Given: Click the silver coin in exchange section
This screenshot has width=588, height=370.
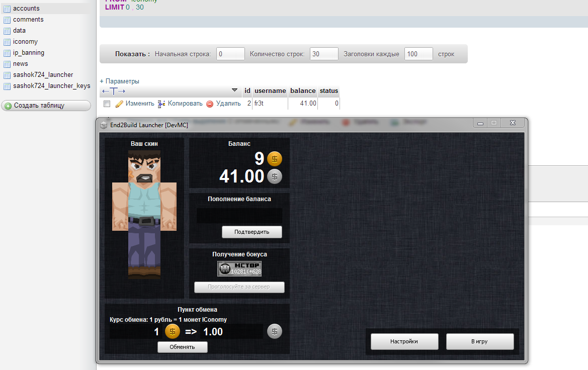Looking at the screenshot, I should point(275,331).
